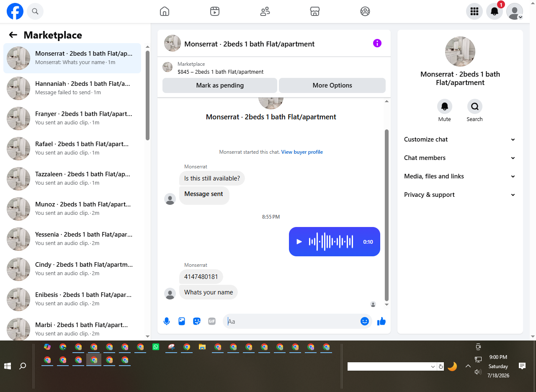
Task: Open the Munoz conversation
Action: (x=72, y=209)
